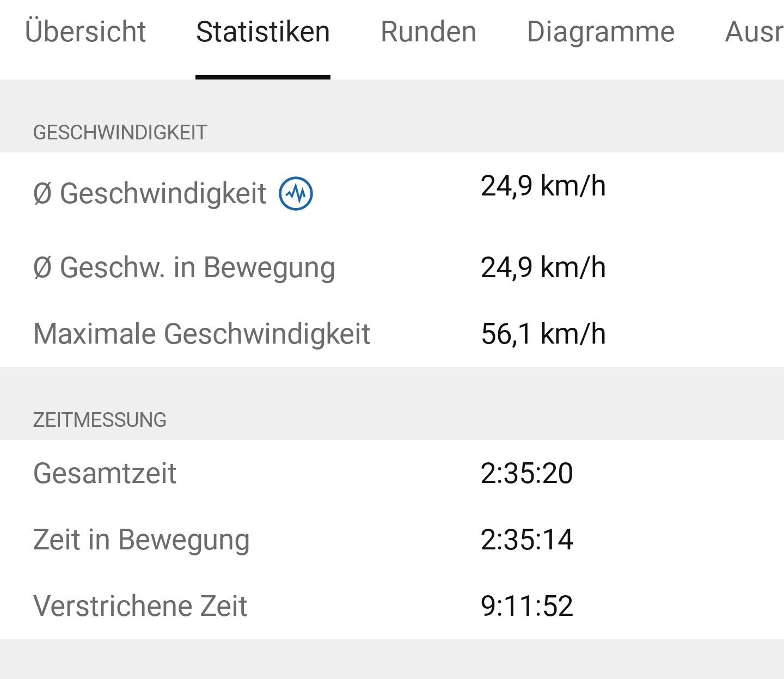Select the 9:11:52 elapsed time value
The image size is (784, 679).
click(526, 606)
